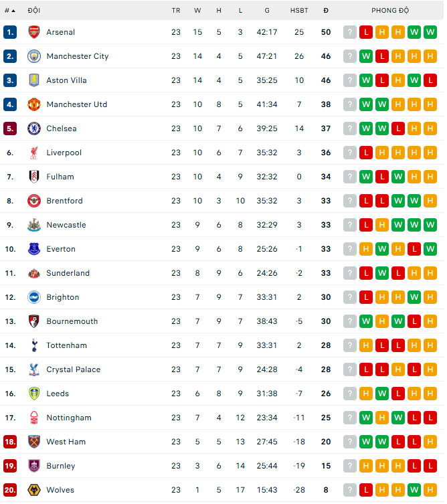
Task: Click the Wolves club crest icon
Action: coord(34,490)
